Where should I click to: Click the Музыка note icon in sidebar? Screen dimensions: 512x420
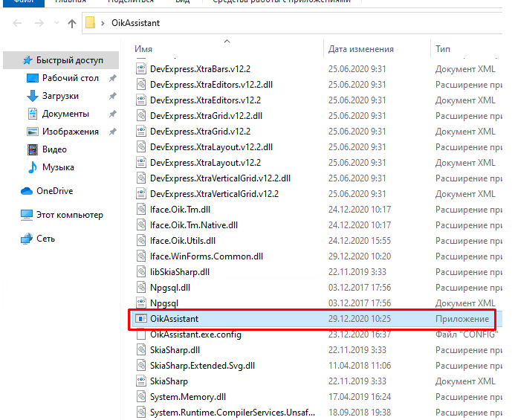click(32, 167)
